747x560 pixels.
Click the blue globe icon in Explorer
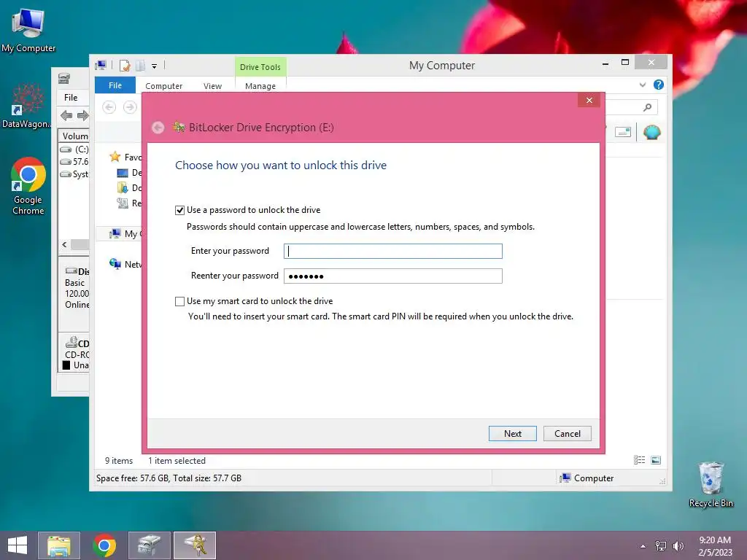[x=651, y=132]
